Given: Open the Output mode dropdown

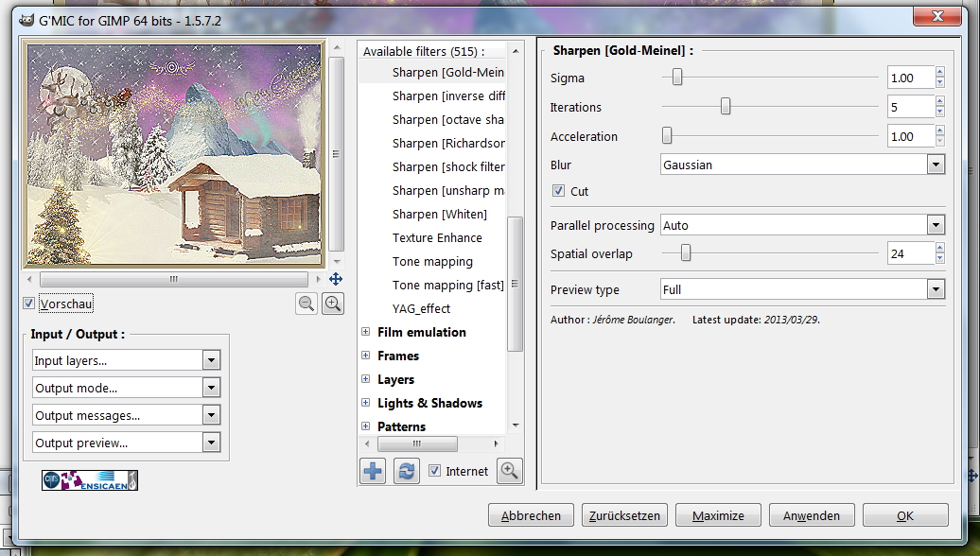Looking at the screenshot, I should (126, 388).
